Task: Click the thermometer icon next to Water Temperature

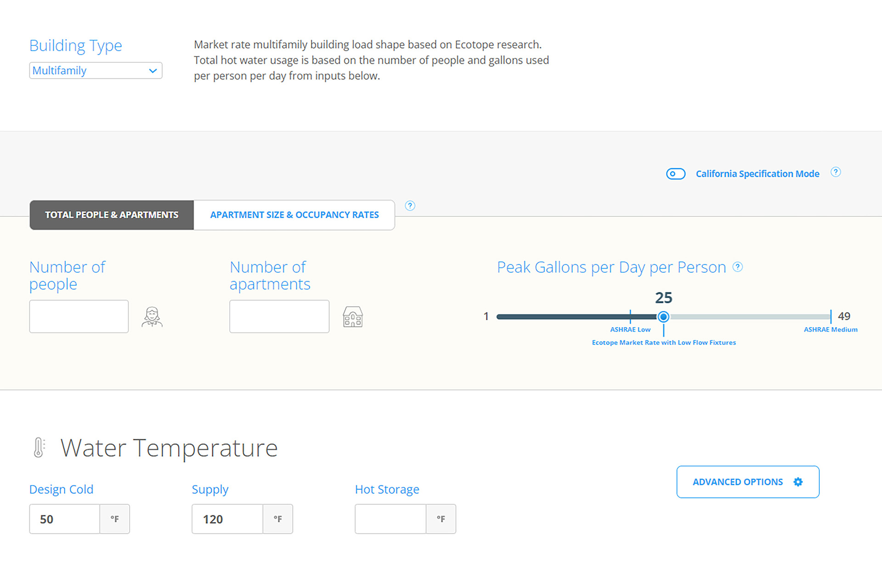Action: tap(39, 447)
